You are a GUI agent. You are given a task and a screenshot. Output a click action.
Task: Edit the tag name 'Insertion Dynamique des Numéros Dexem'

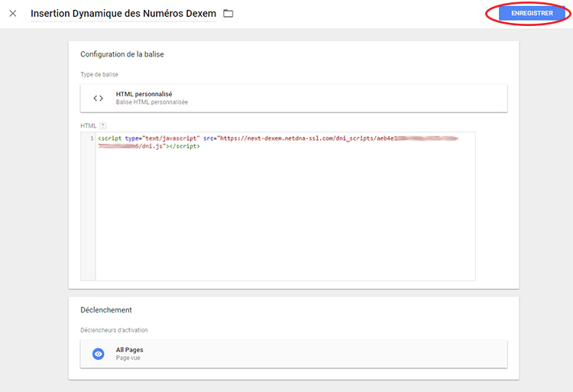[x=123, y=14]
